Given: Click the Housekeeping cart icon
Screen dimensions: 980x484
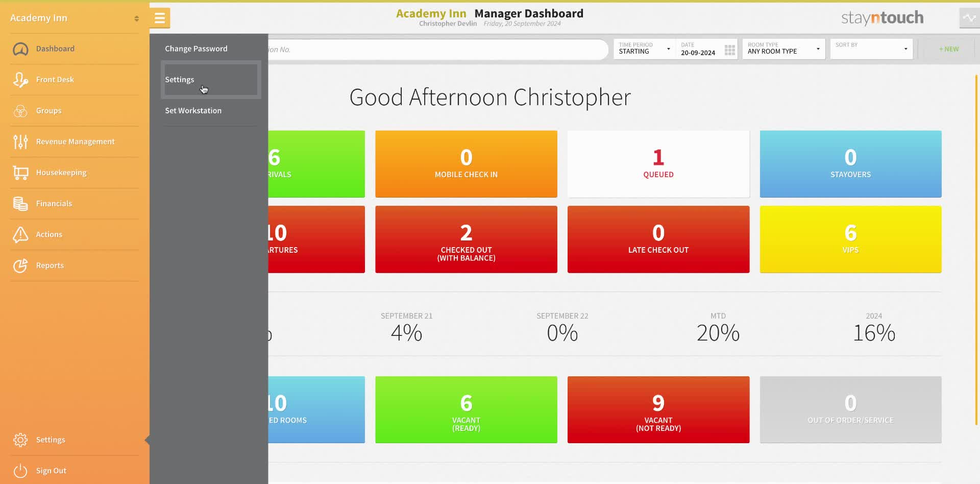Looking at the screenshot, I should point(20,173).
